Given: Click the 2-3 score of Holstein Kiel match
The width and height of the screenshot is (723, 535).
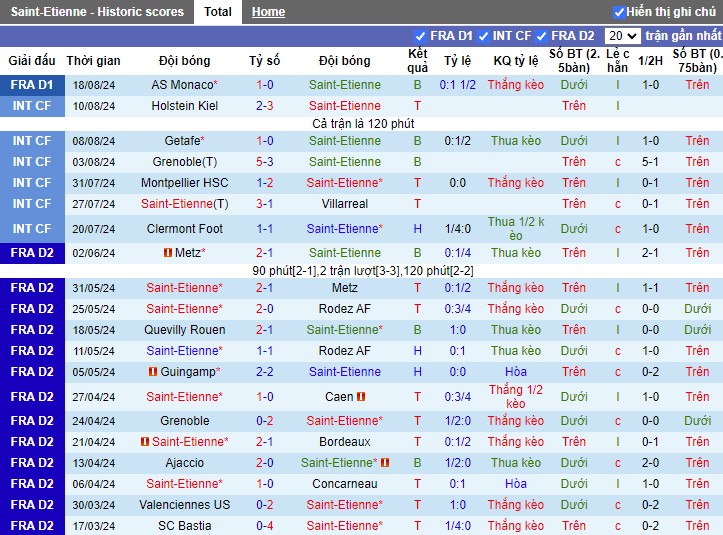Looking at the screenshot, I should 265,106.
